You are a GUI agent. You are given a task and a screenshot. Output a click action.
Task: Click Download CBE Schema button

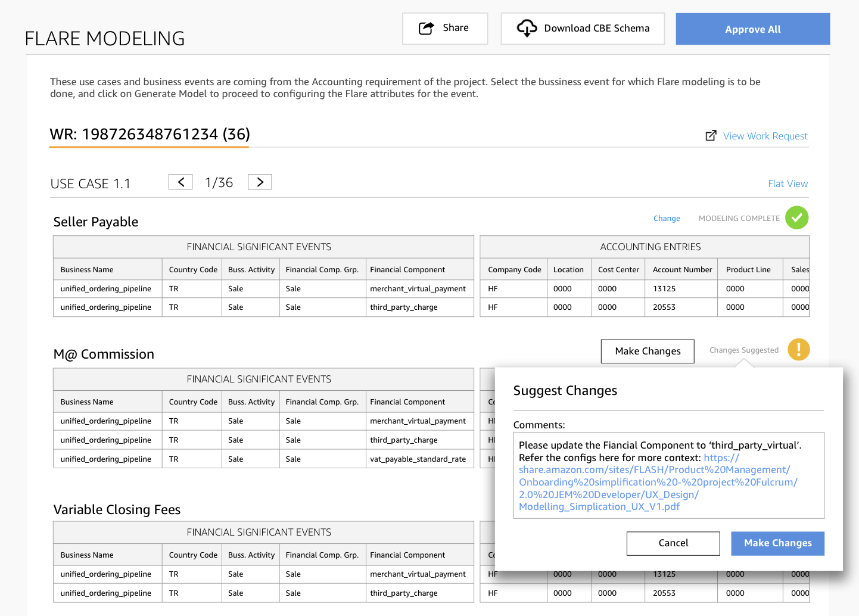tap(583, 29)
